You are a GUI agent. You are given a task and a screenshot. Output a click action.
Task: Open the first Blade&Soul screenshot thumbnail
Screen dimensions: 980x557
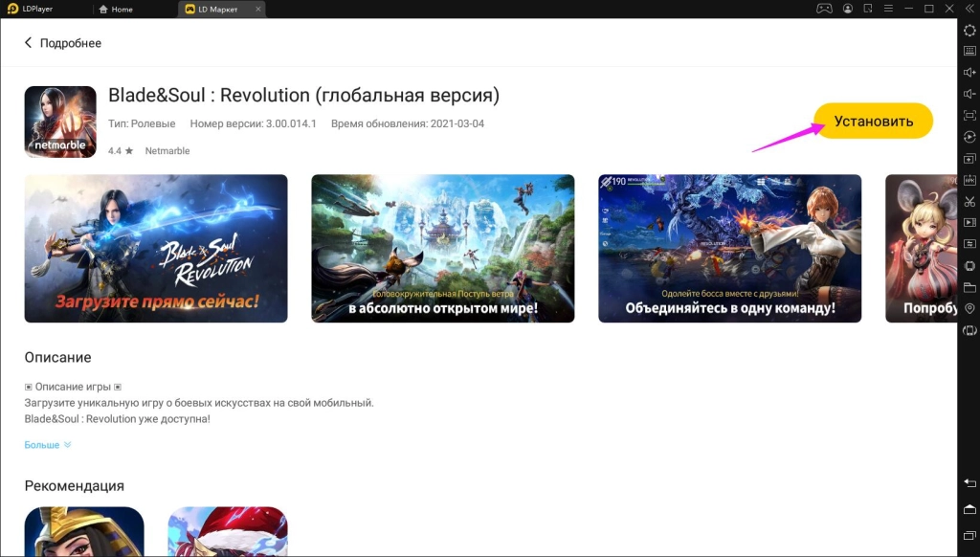155,248
